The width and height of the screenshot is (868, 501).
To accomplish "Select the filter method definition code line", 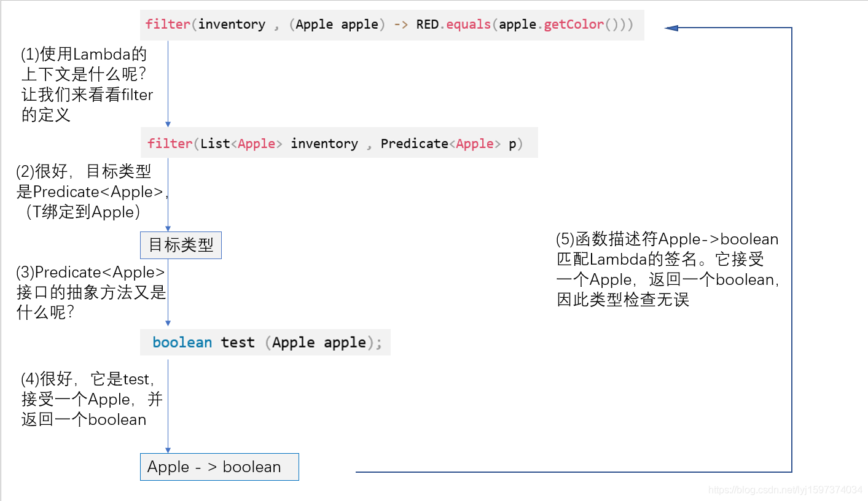I will click(339, 143).
